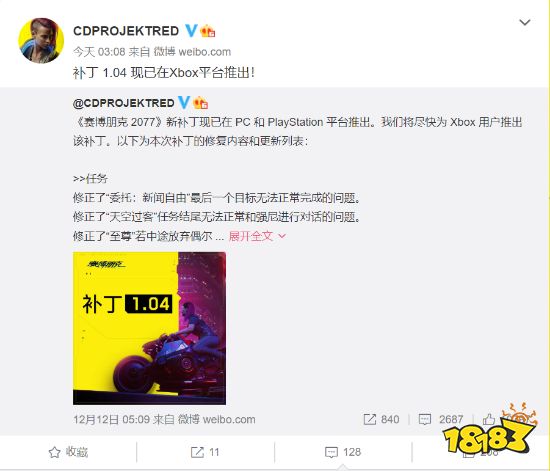Open the CDPROJEKTRED profile avatar
Viewport: 550px width, 471px height.
click(x=41, y=40)
